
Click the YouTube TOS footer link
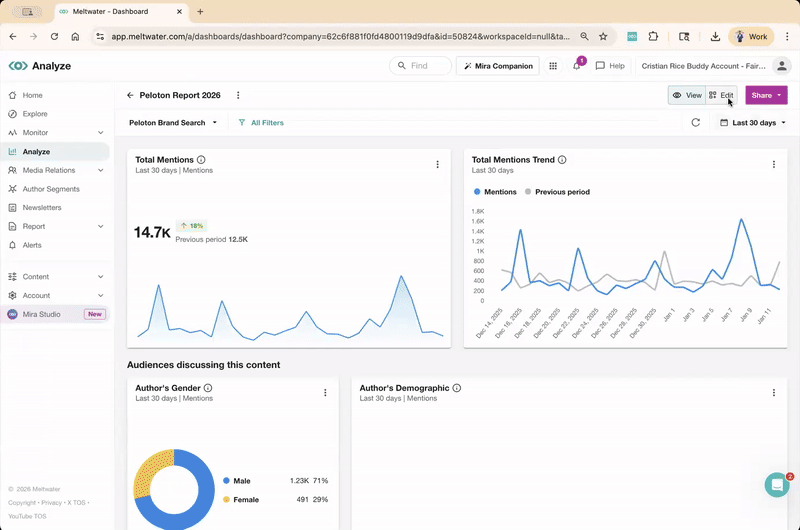point(27,516)
